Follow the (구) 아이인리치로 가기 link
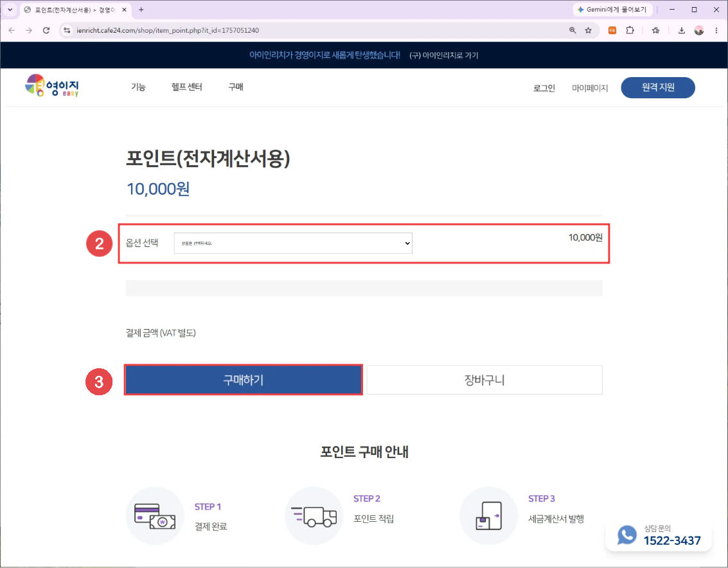The width and height of the screenshot is (728, 568). (x=443, y=55)
